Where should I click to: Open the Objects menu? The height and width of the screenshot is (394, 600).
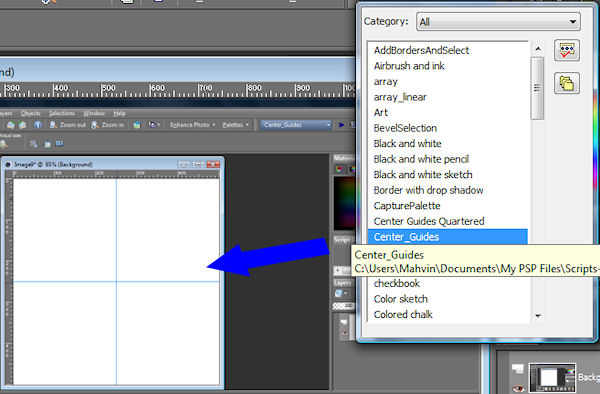point(31,113)
